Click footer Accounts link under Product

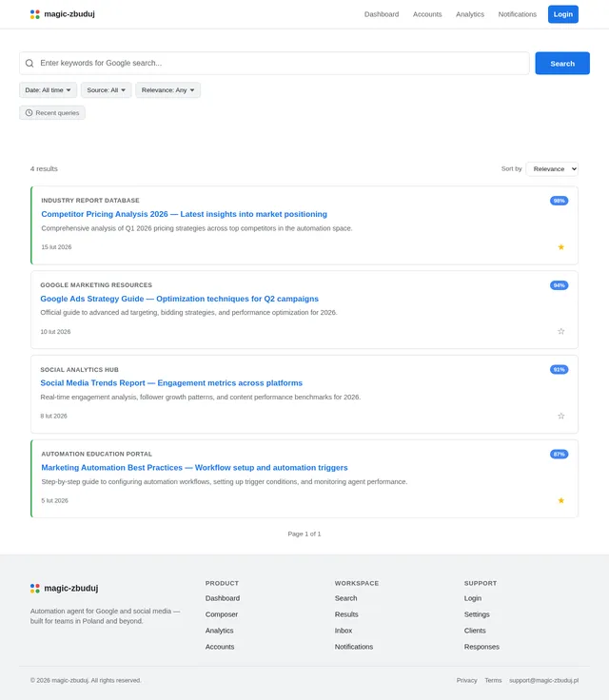pos(220,647)
